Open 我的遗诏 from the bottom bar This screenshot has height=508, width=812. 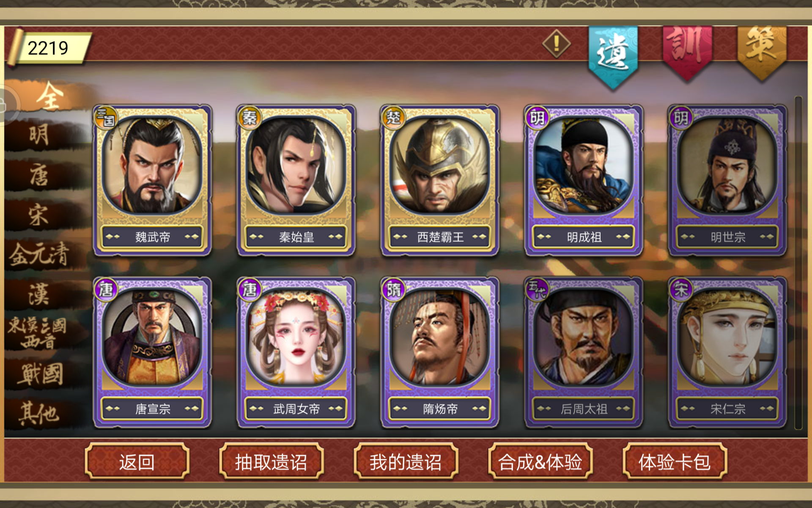(x=406, y=461)
